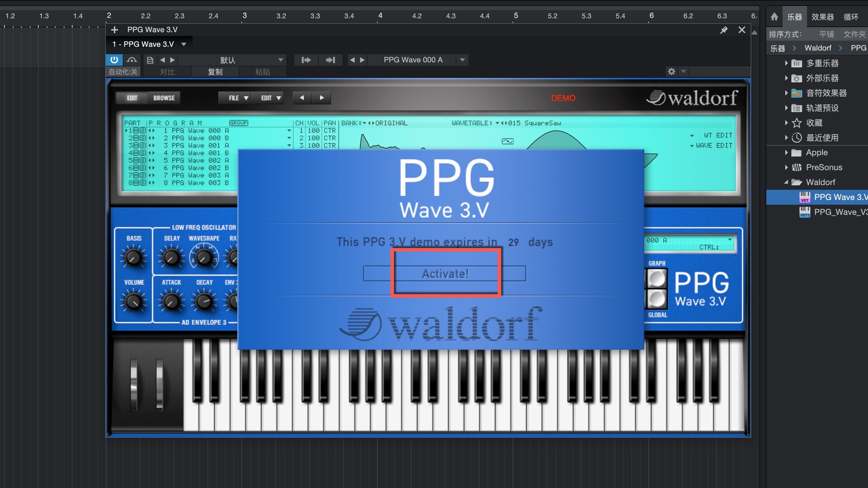This screenshot has height=488, width=868.
Task: Open the 循环 browser tab
Action: (851, 17)
